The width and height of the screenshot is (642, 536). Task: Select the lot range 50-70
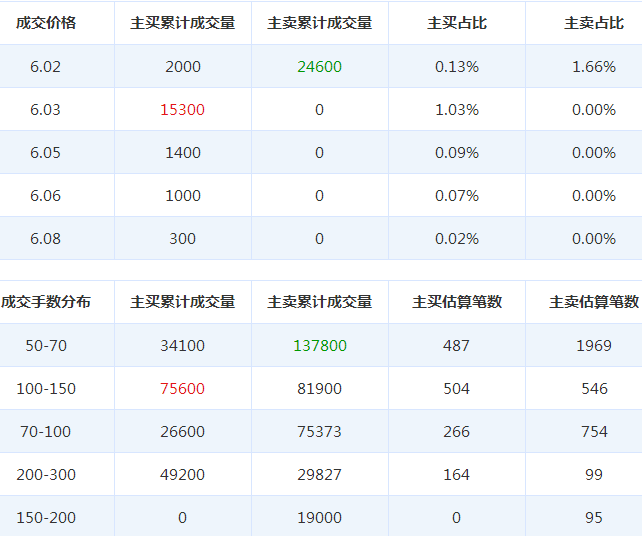tap(46, 346)
